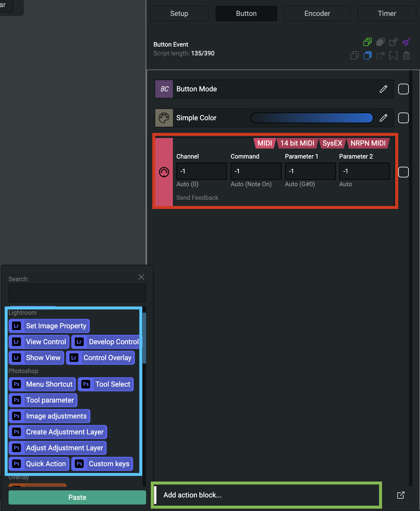Switch to the Encoder tab
Screen dimensions: 420x511
(317, 14)
